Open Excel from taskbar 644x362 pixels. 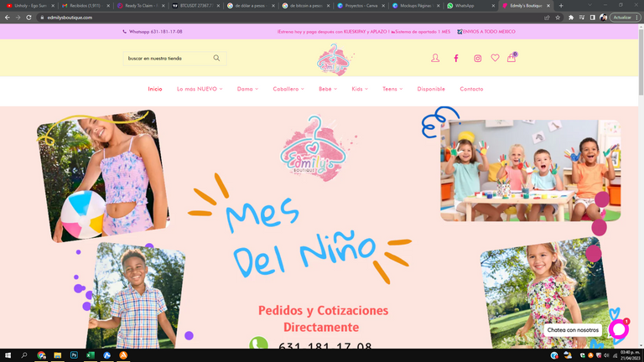[91, 355]
